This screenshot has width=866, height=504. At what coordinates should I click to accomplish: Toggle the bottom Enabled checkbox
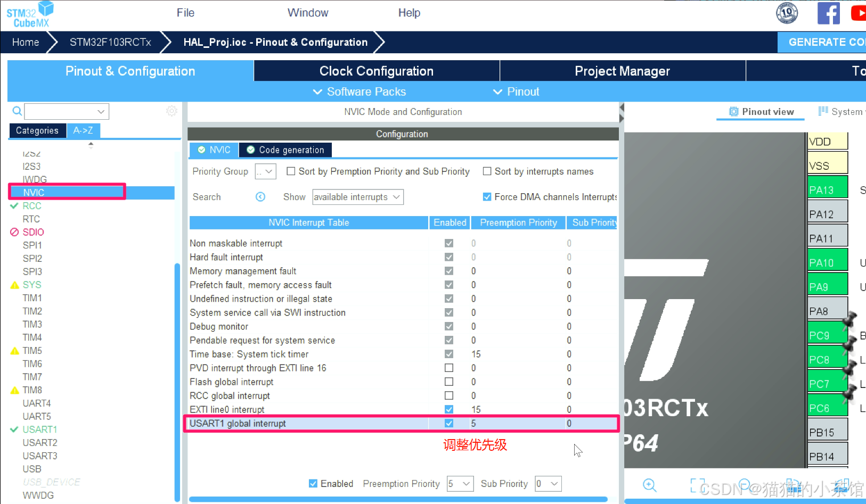[x=313, y=483]
